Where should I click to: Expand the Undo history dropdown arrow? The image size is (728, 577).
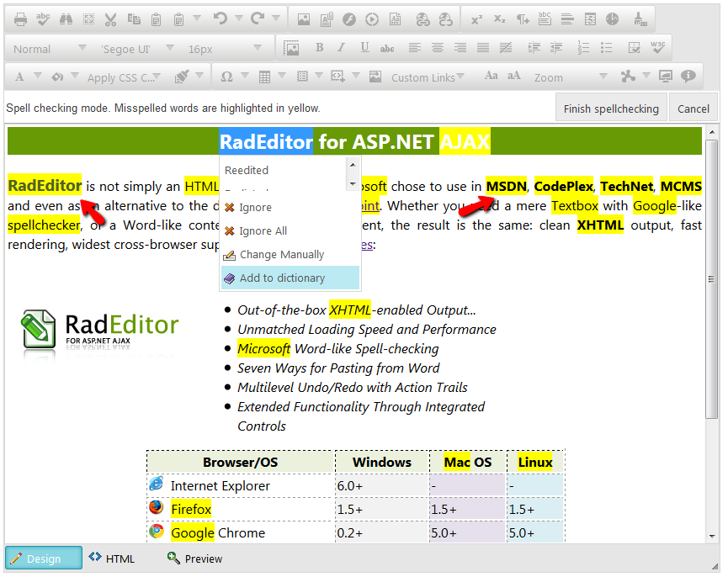pyautogui.click(x=239, y=19)
